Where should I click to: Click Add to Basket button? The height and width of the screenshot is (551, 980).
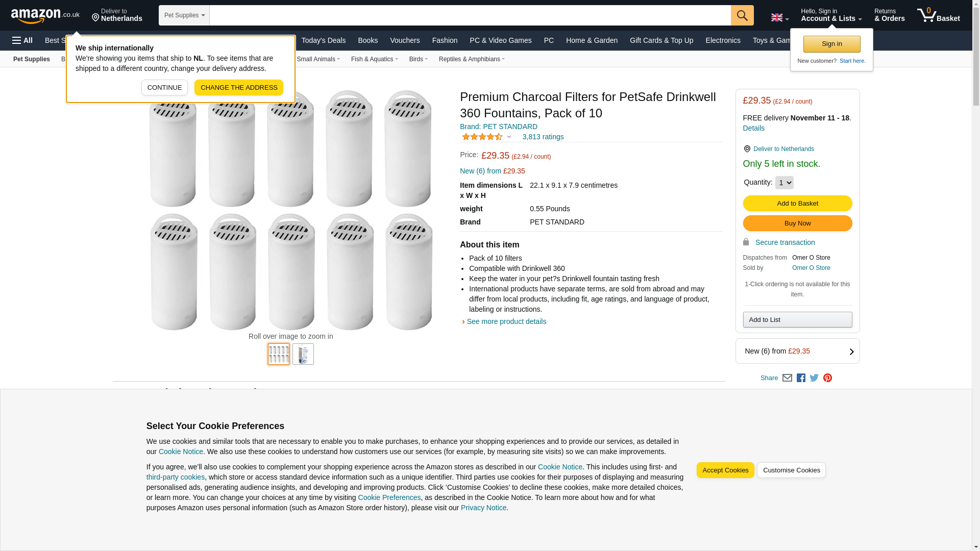point(797,204)
